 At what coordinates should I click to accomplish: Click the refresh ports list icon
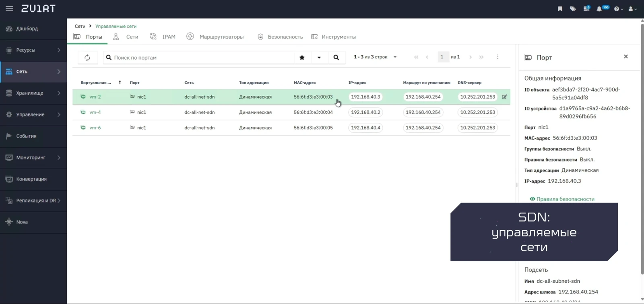(87, 58)
